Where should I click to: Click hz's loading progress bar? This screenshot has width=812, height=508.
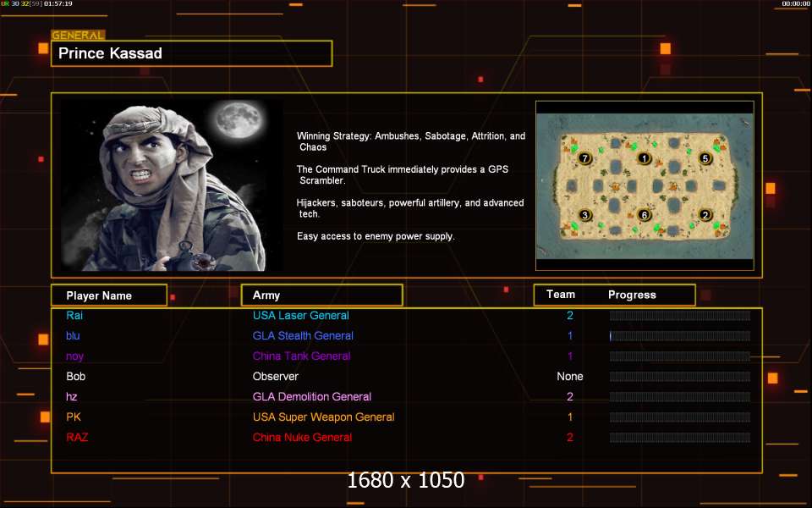pyautogui.click(x=680, y=396)
